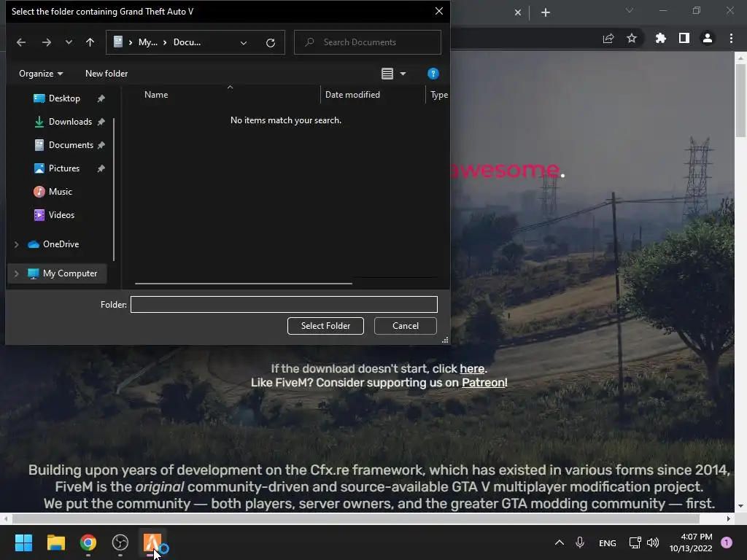Click the Search Documents field

pos(368,42)
